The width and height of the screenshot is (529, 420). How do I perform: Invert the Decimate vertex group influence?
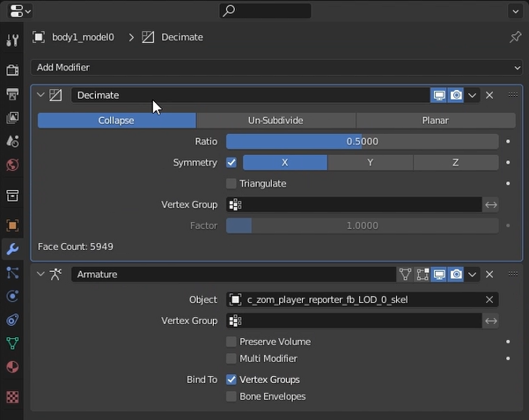pyautogui.click(x=491, y=204)
